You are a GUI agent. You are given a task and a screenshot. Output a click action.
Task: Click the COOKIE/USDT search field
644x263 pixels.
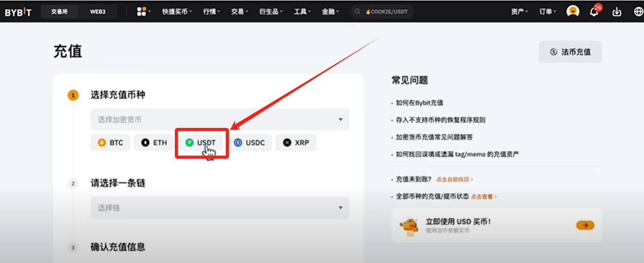point(382,12)
